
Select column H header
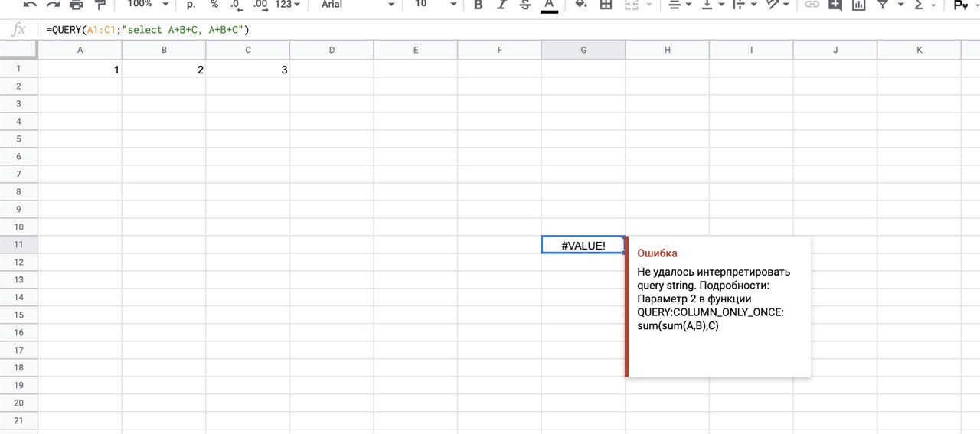(667, 50)
